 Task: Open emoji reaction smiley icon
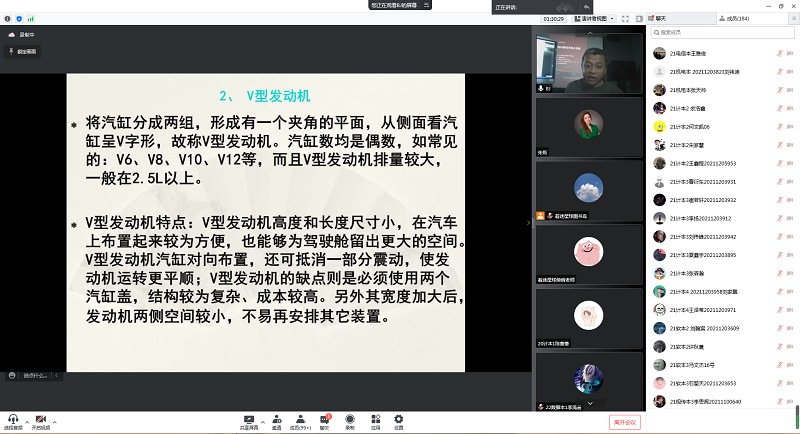pyautogui.click(x=12, y=375)
